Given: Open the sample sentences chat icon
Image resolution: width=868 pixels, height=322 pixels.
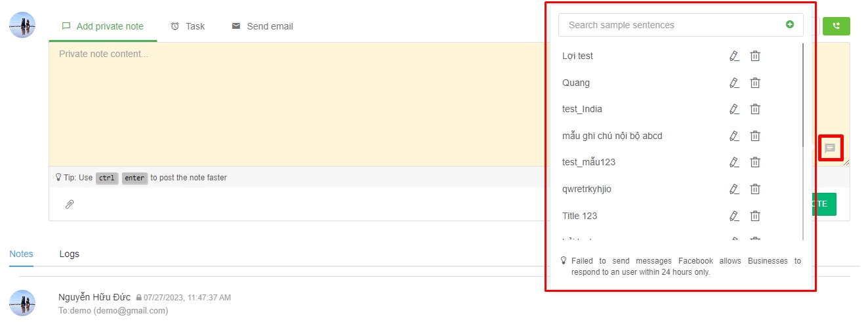Looking at the screenshot, I should [x=830, y=148].
